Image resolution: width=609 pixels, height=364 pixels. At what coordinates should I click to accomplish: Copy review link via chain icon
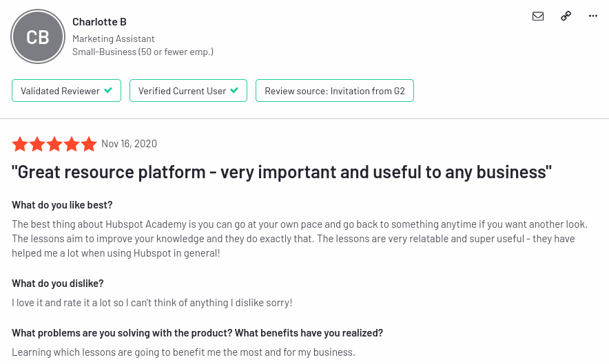tap(566, 16)
